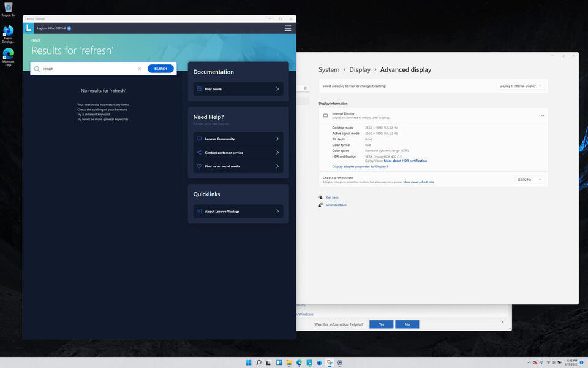Click the 'Display information' section label

[x=333, y=103]
